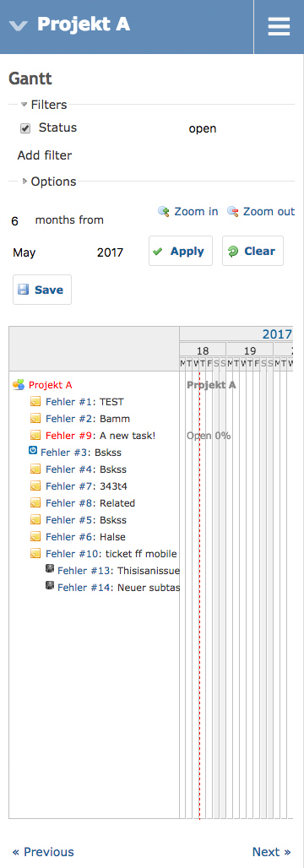Save the current Gantt query
Image resolution: width=304 pixels, height=868 pixels.
[42, 290]
